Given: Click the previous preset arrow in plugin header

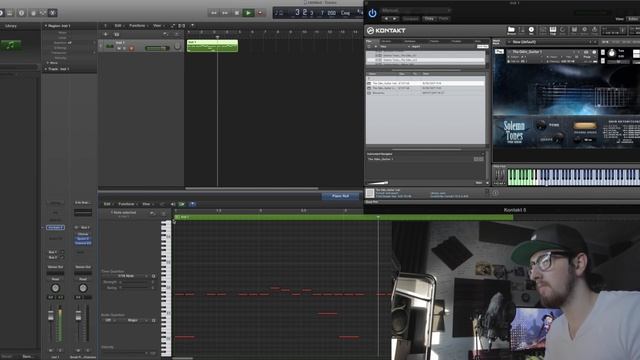Looking at the screenshot, I should (386, 19).
